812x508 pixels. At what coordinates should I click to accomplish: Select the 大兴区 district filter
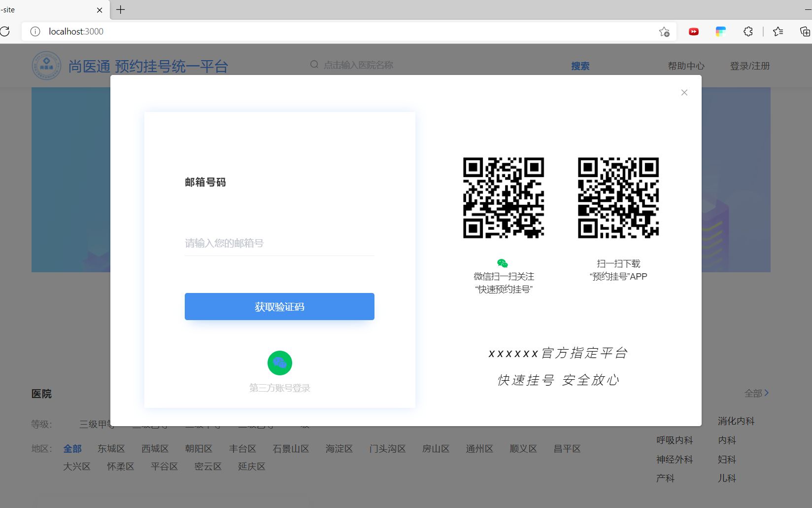[77, 467]
